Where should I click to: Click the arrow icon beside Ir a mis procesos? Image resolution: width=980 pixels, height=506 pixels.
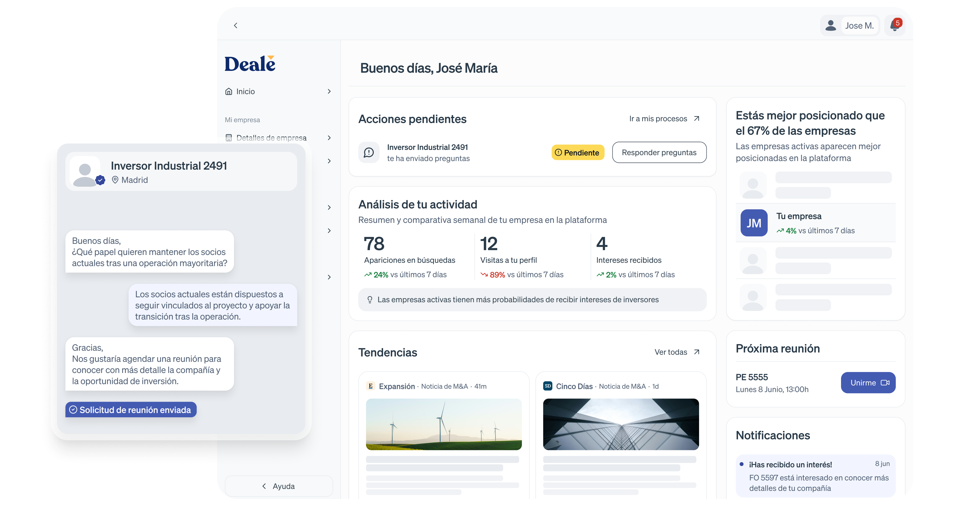click(x=696, y=119)
